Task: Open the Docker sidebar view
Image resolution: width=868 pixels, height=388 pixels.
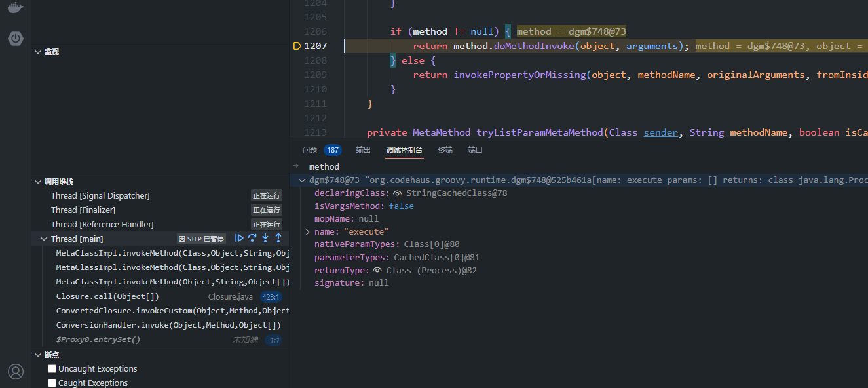Action: (16, 8)
